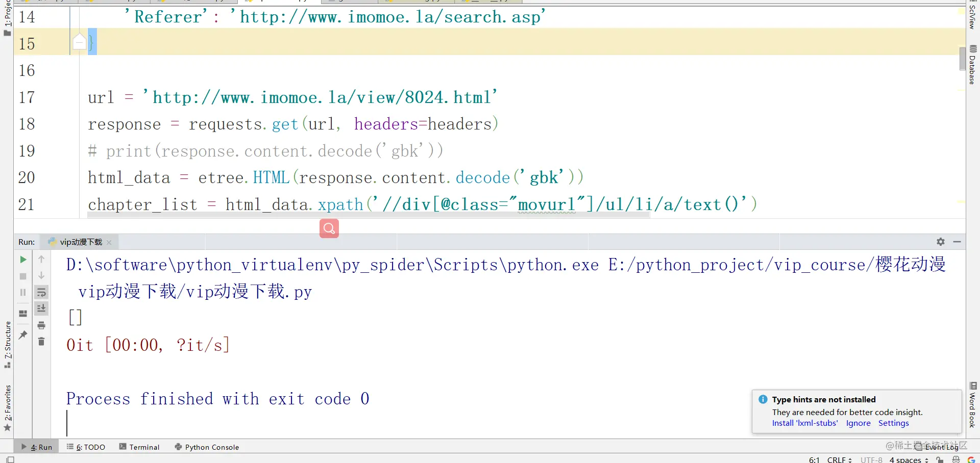
Task: Click Ignore in type hints notification
Action: pyautogui.click(x=858, y=423)
